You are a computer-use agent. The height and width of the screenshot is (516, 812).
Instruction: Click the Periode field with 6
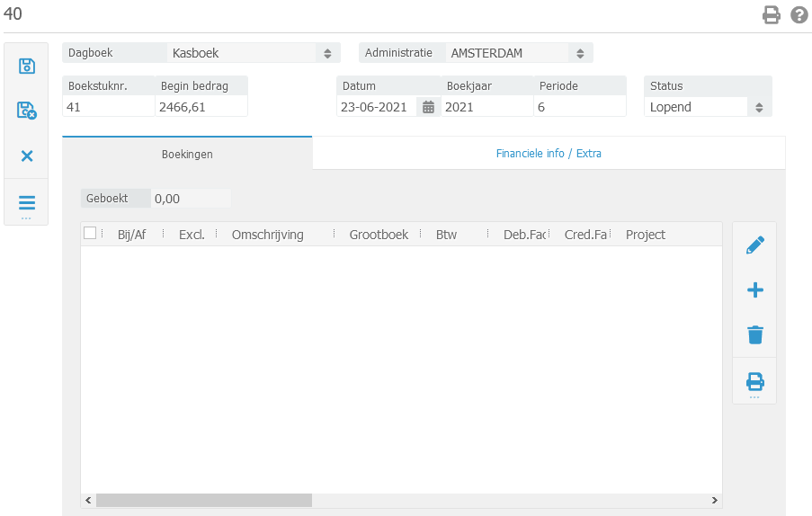580,107
